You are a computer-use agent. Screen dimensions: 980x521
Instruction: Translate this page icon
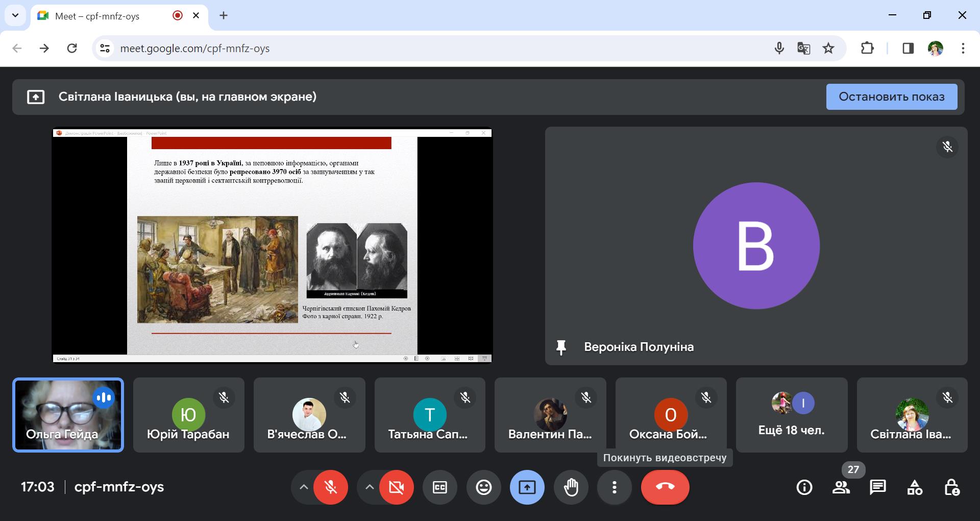tap(803, 48)
